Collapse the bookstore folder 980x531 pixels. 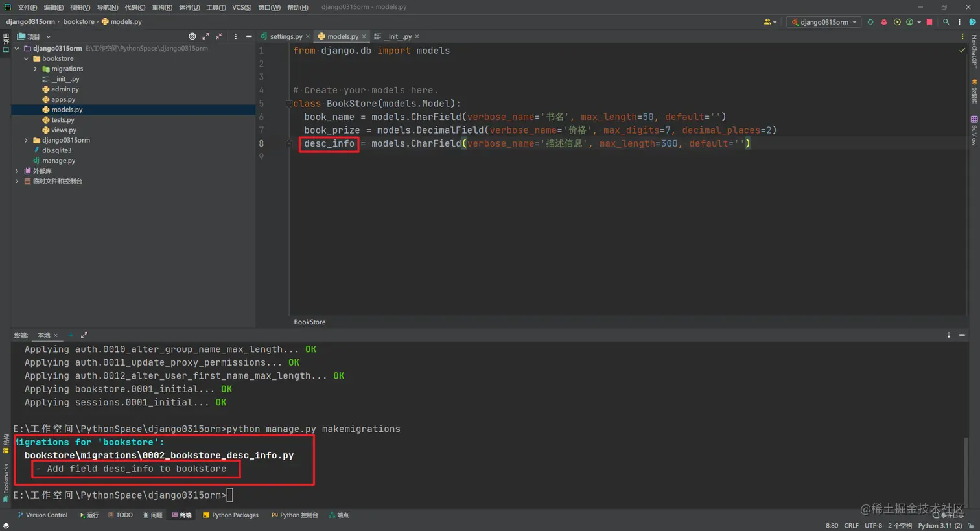pos(27,58)
